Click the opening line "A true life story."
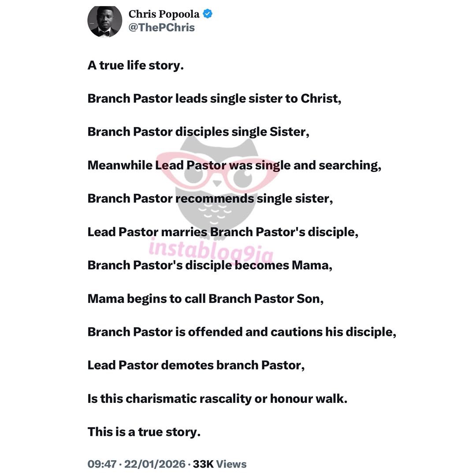Viewport: 476px width, 476px height. [x=135, y=65]
